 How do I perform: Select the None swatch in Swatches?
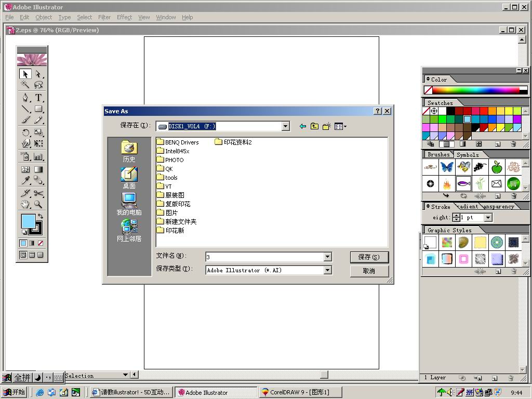426,111
